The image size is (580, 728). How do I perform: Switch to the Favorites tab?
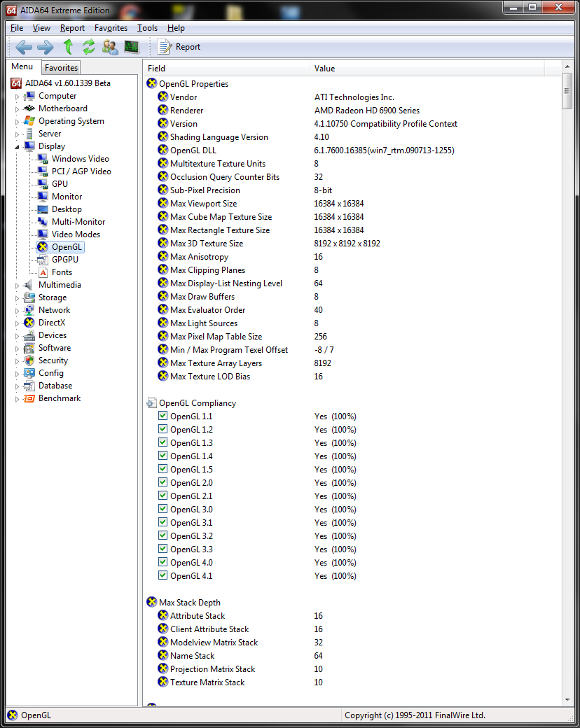62,68
